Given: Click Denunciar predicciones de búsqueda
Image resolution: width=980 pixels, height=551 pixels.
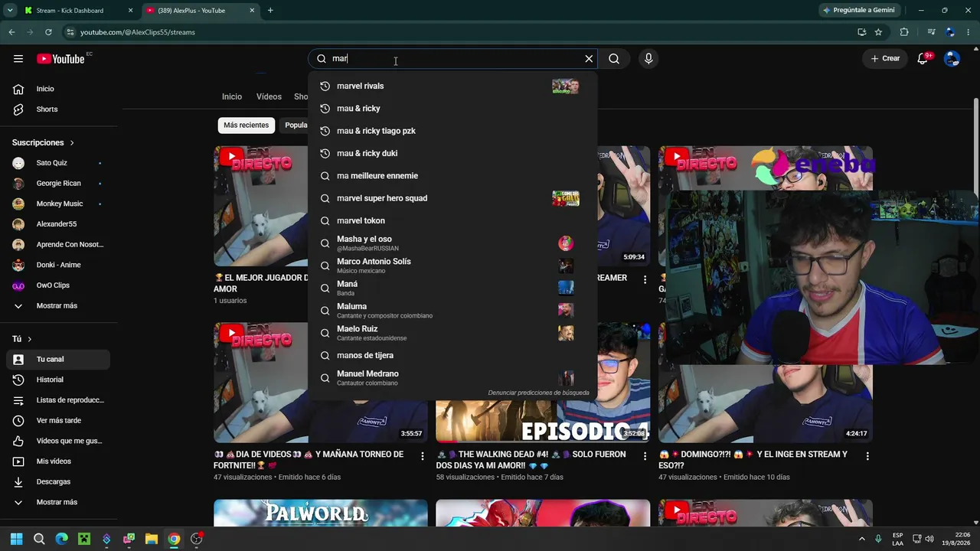Looking at the screenshot, I should point(538,393).
